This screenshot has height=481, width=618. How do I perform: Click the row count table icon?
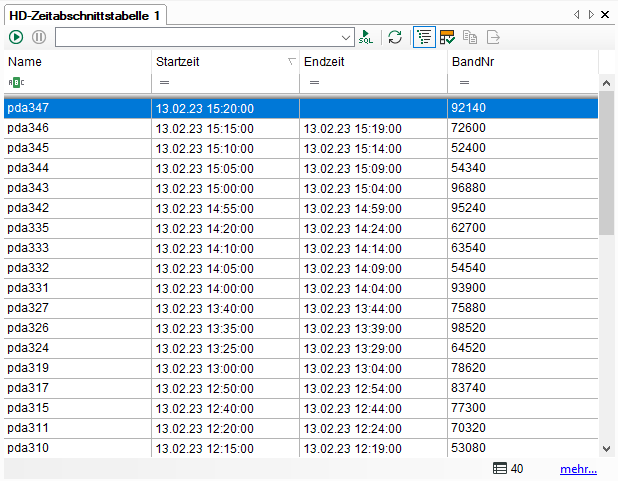click(500, 468)
